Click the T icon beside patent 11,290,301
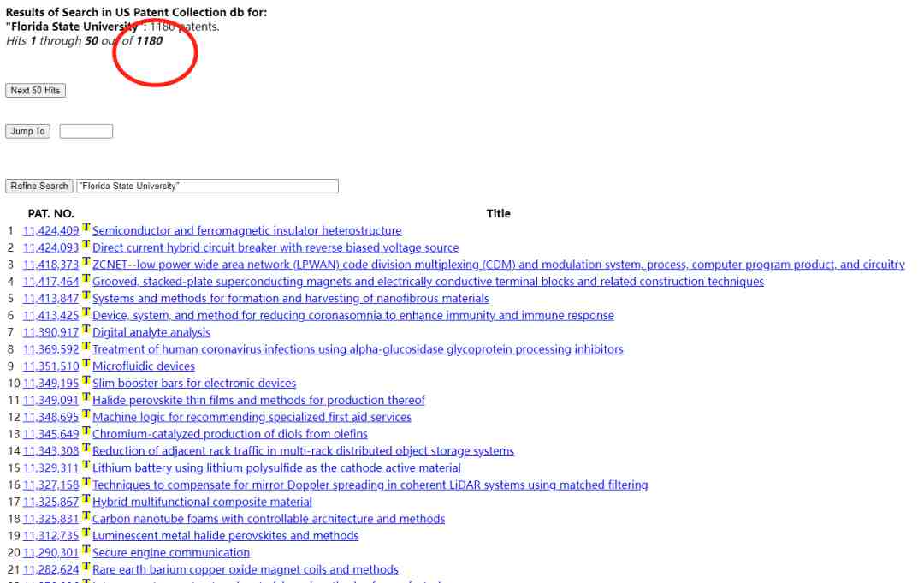 [86, 550]
